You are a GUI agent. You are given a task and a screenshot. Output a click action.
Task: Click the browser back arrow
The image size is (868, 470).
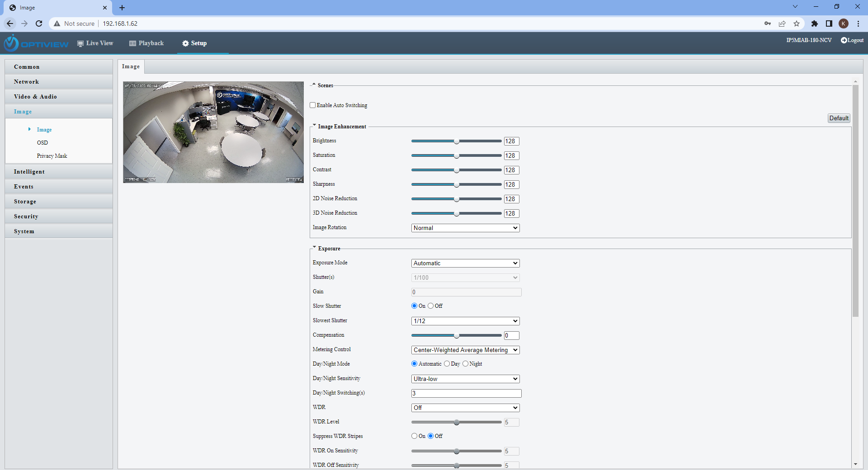pyautogui.click(x=10, y=23)
